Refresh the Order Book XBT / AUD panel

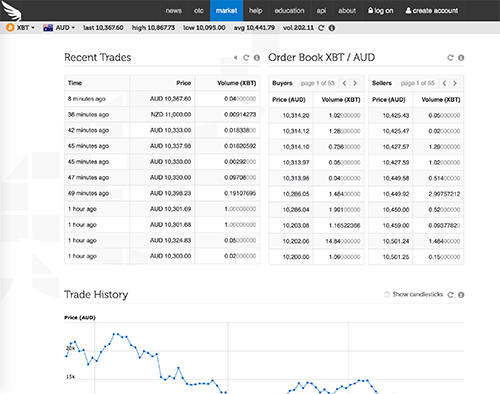[x=450, y=58]
